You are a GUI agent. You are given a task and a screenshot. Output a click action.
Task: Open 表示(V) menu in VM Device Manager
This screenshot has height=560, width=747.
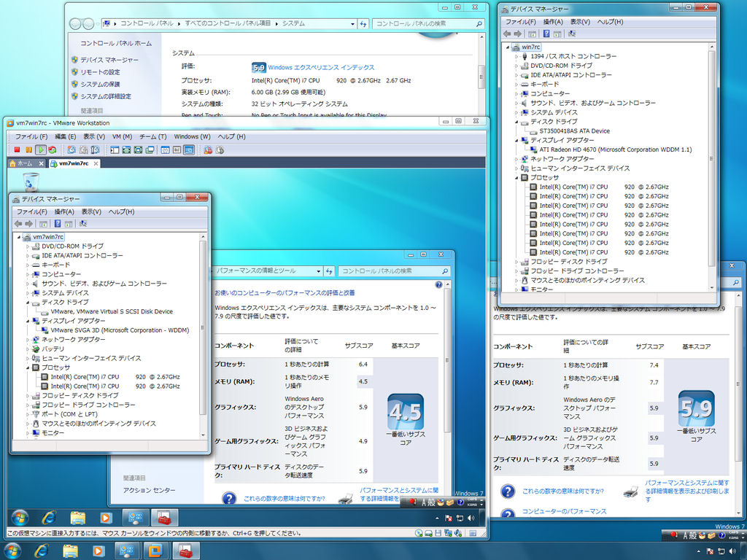(x=91, y=211)
